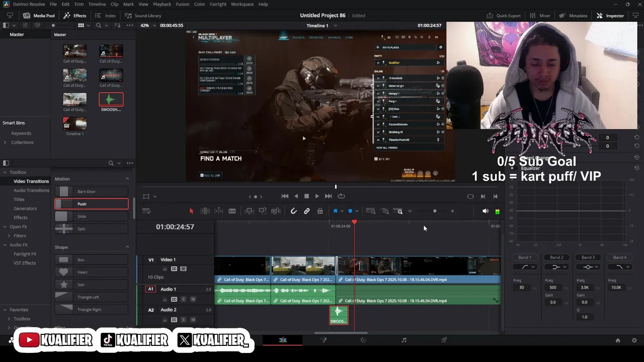
Task: Click the timeline zoom minus button
Action: click(410, 211)
